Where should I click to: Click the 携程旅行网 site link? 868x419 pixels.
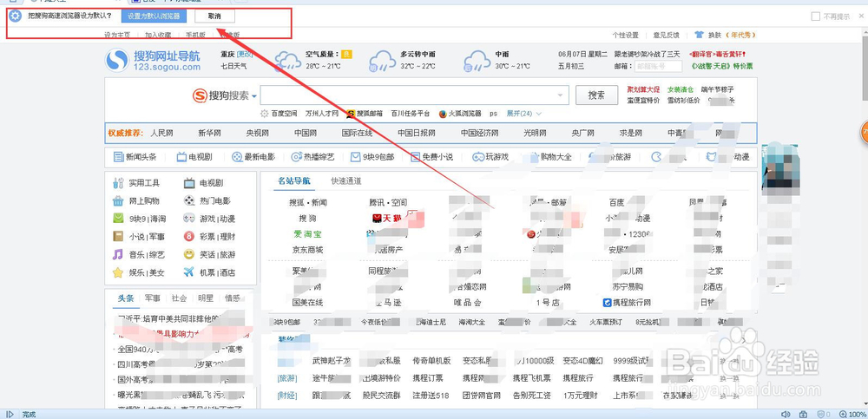628,303
